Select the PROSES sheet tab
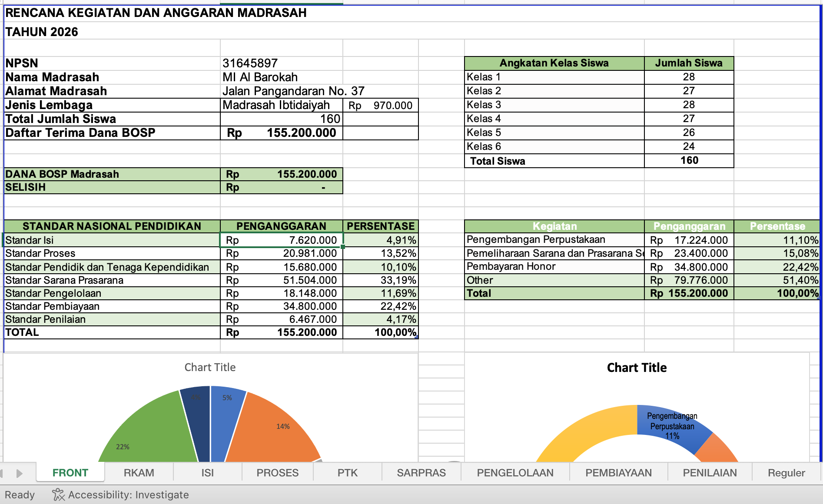Image resolution: width=823 pixels, height=504 pixels. click(x=277, y=473)
